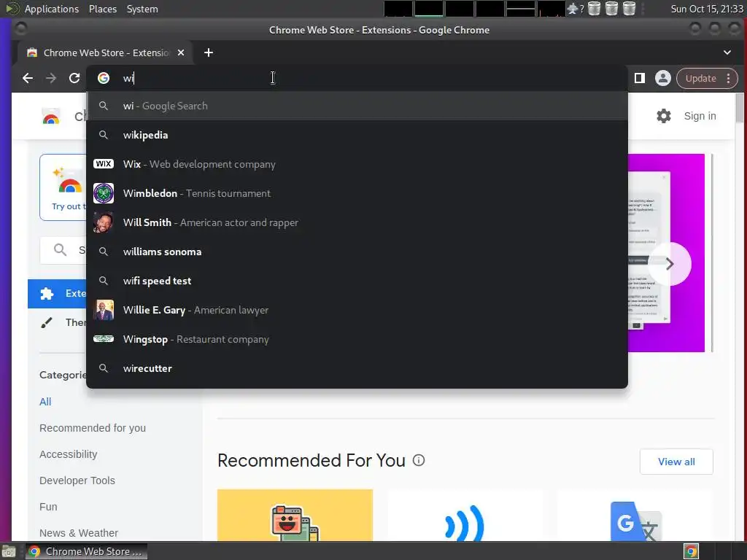Viewport: 747px width, 560px height.
Task: Click the Willie E. Gary suggestion photo
Action: [104, 310]
